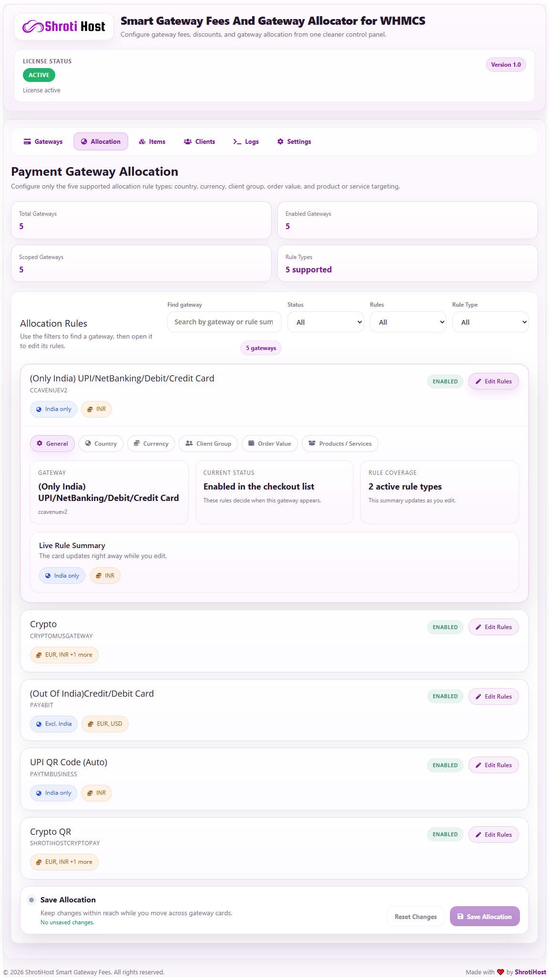Click the pencil icon on Crypto's Edit Rules
549x980 pixels.
pyautogui.click(x=478, y=627)
